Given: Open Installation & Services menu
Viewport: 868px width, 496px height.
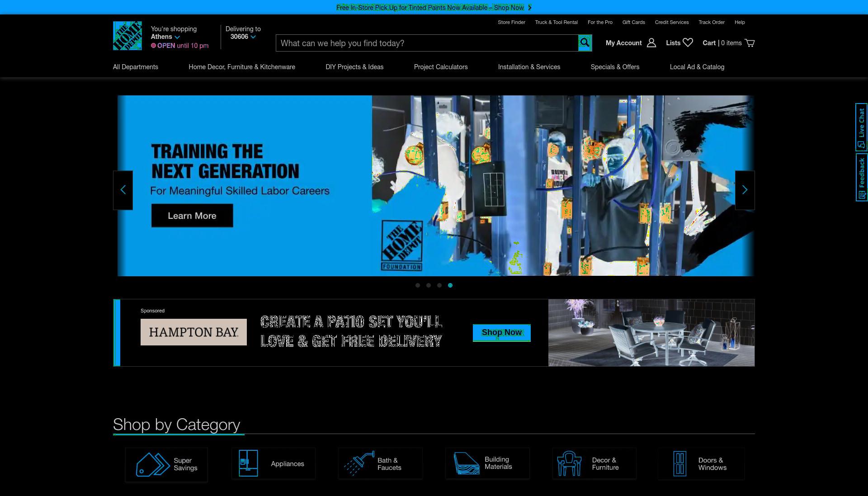Looking at the screenshot, I should point(529,67).
